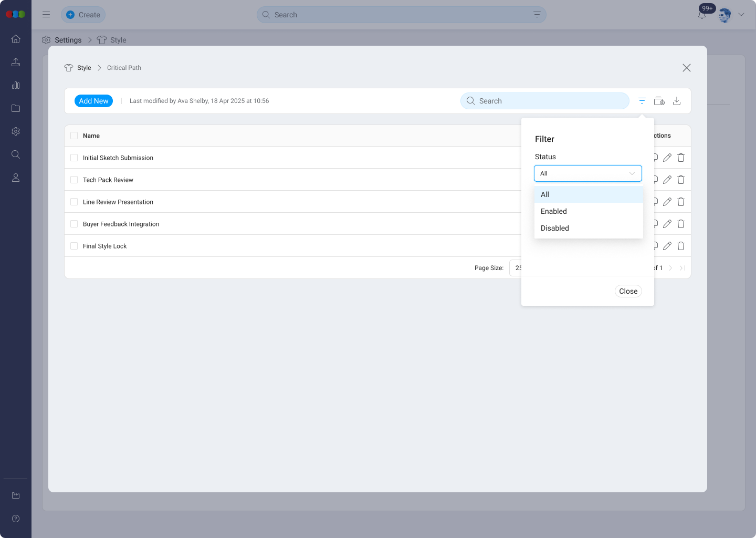
Task: Open Style from the modal breadcrumb
Action: (83, 67)
